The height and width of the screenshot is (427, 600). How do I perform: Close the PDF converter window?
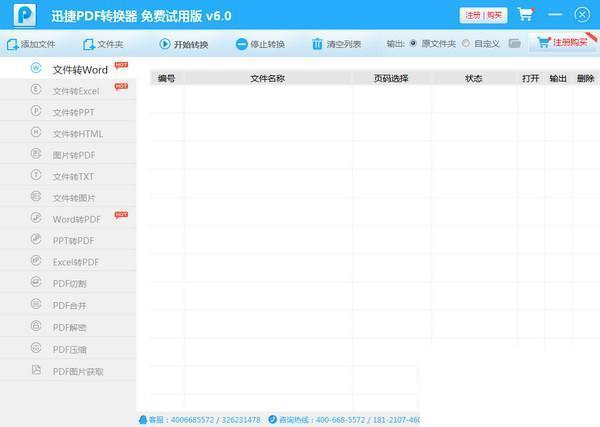click(582, 15)
